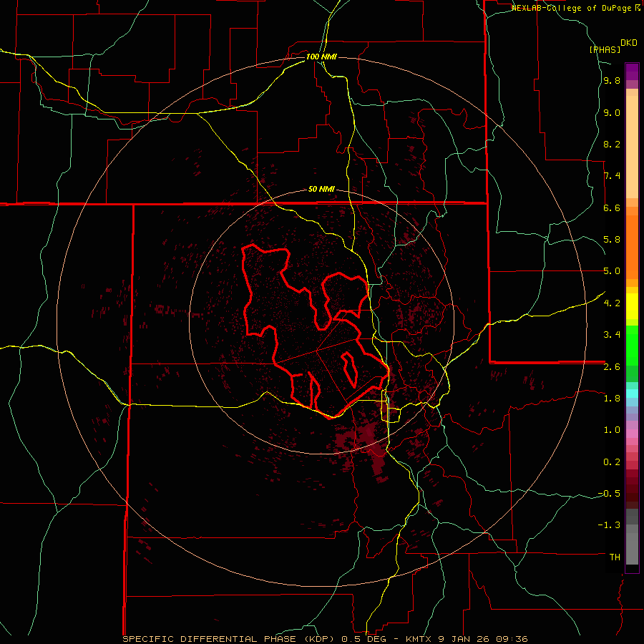
Task: Pick the bright green band in color bar
Action: pyautogui.click(x=632, y=344)
